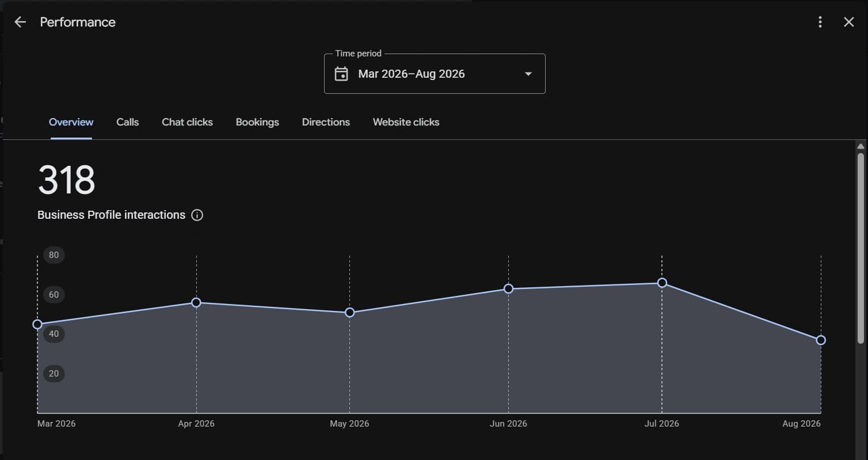Click the calendar icon in Time period
Screen dimensions: 868x460
[x=341, y=74]
